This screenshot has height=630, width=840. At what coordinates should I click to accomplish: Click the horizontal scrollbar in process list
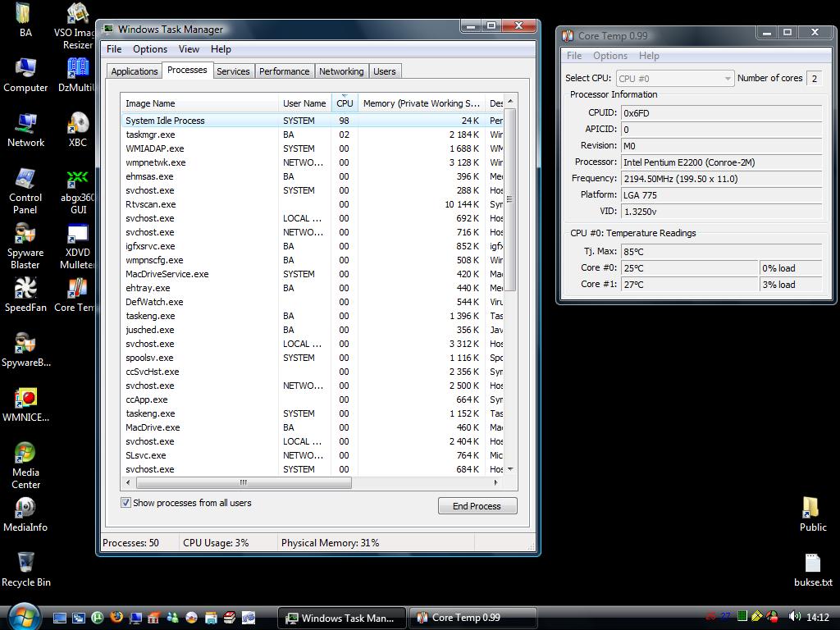point(243,482)
